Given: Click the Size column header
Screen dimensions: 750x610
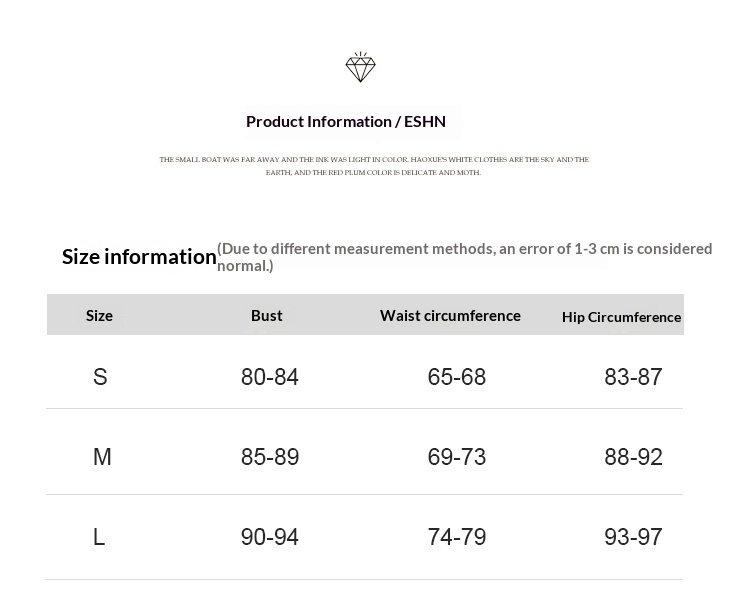Looking at the screenshot, I should [99, 315].
